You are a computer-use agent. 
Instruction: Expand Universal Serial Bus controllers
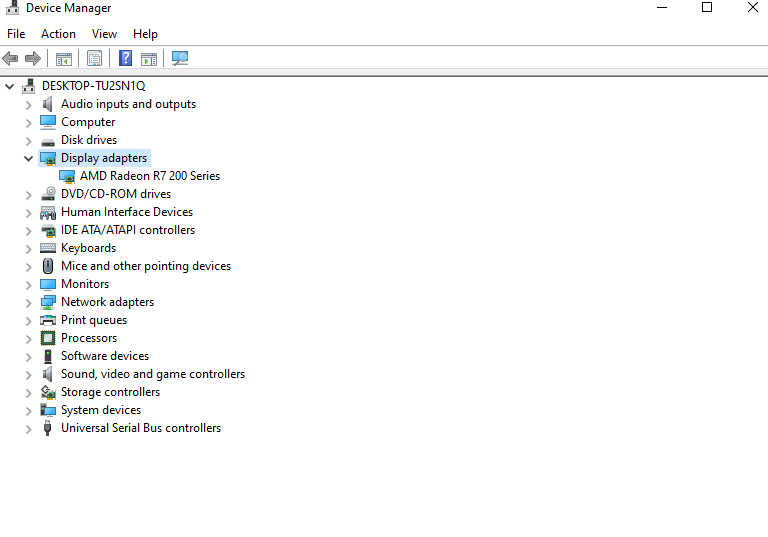pos(28,428)
